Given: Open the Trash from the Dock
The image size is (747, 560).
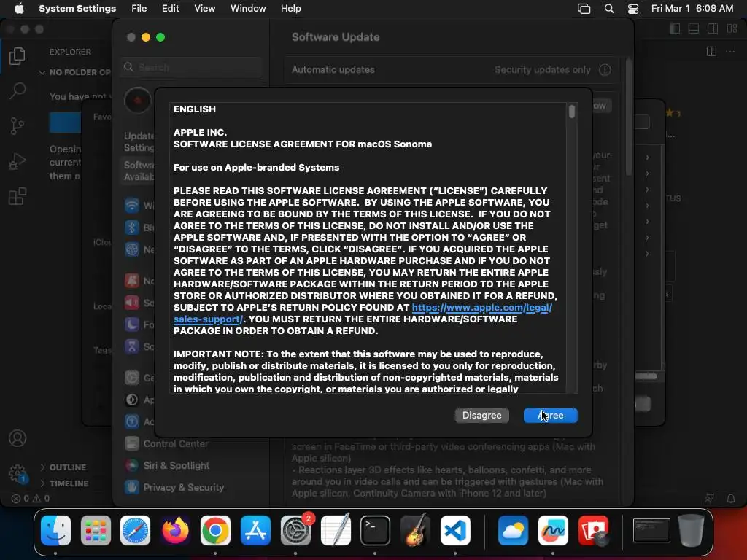Looking at the screenshot, I should pos(691,531).
